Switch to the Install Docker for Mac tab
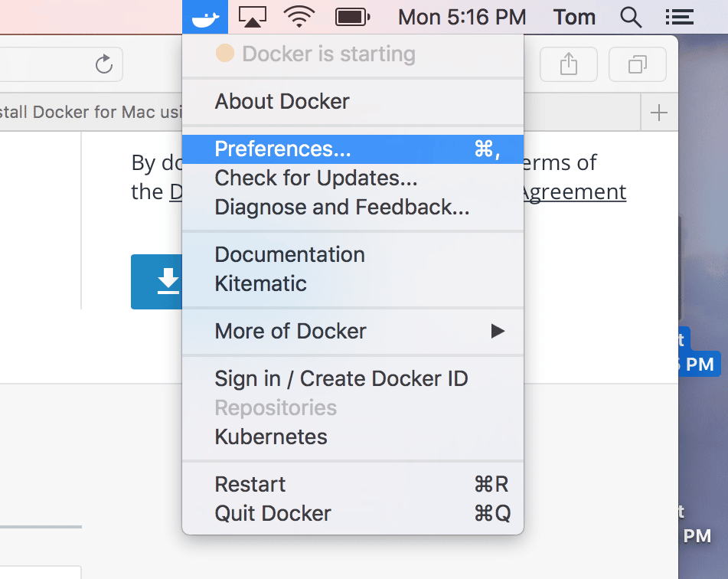This screenshot has width=728, height=579. pyautogui.click(x=91, y=112)
